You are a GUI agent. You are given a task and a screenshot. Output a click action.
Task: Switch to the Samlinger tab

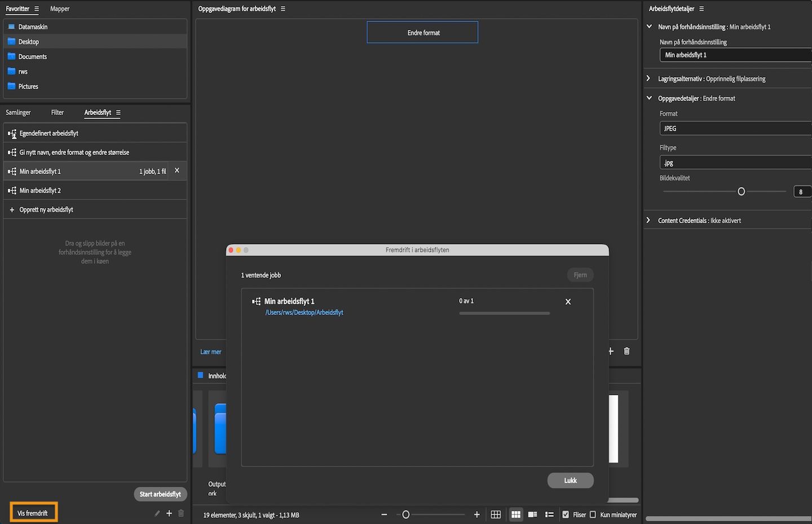click(18, 113)
